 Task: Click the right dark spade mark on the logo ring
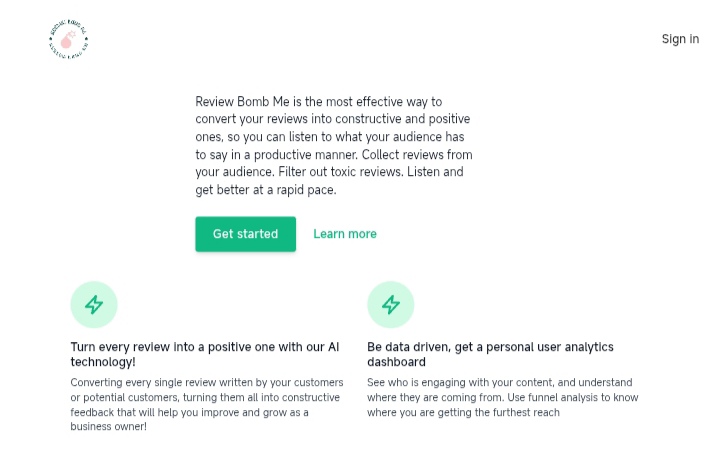pyautogui.click(x=86, y=39)
